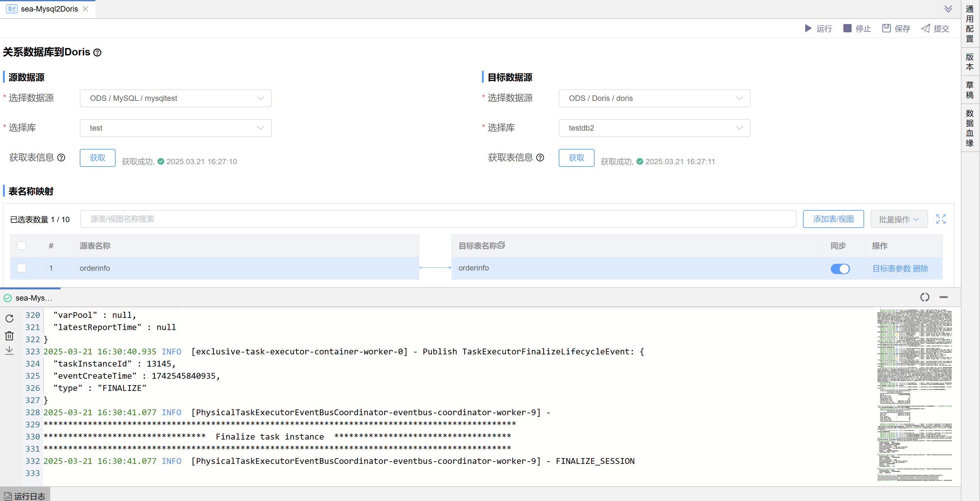Open 目标表参数 link for orderinfo
The width and height of the screenshot is (980, 501).
[x=892, y=268]
